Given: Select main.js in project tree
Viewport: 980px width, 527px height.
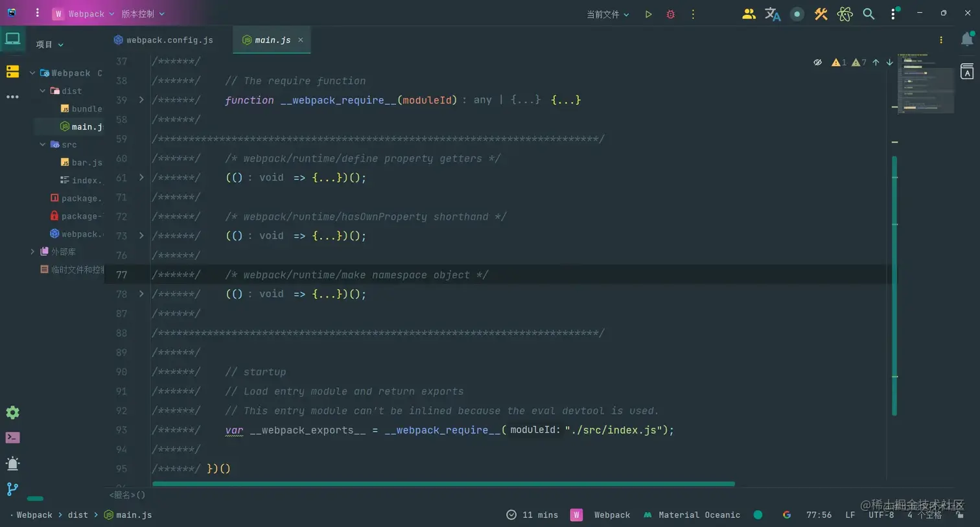Looking at the screenshot, I should (81, 126).
